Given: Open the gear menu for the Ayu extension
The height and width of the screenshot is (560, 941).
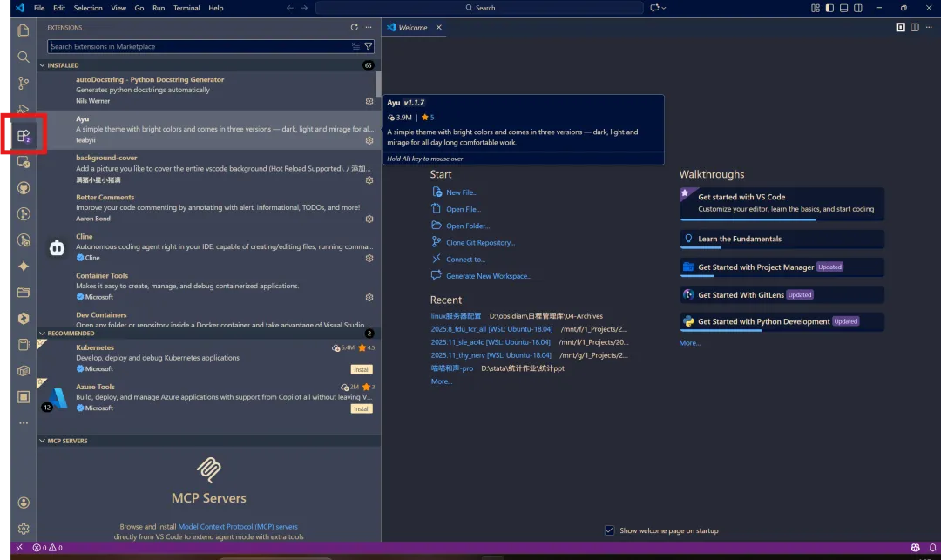Looking at the screenshot, I should (369, 140).
